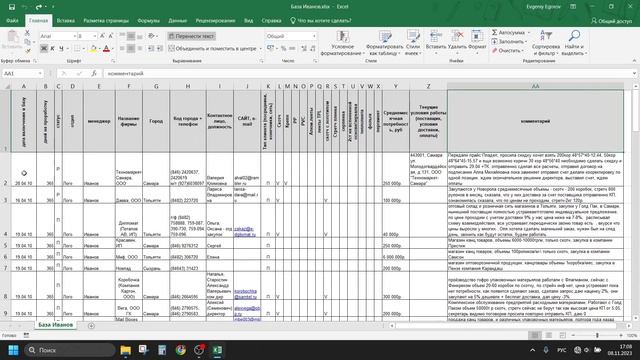The image size is (640, 360).
Task: Apply borders using the Borders icon
Action: tap(77, 49)
